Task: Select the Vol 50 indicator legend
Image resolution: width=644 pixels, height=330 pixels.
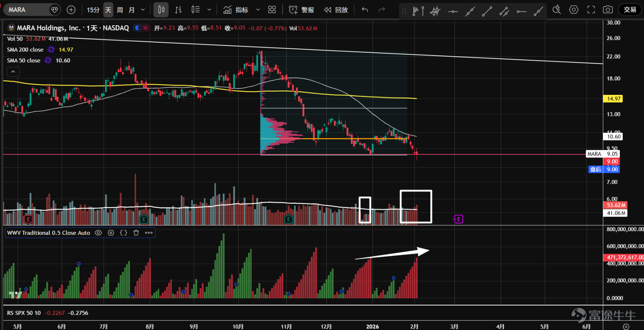Action: [x=14, y=39]
